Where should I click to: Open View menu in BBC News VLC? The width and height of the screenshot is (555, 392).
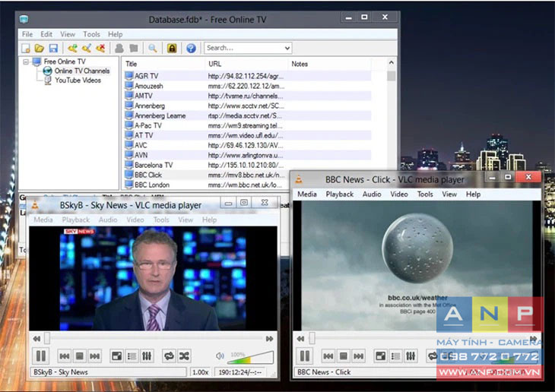point(449,194)
